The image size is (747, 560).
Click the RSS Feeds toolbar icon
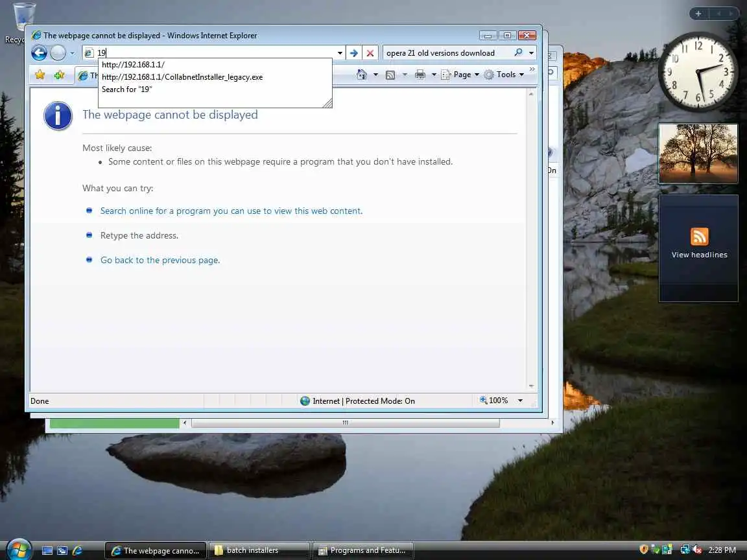[x=390, y=75]
